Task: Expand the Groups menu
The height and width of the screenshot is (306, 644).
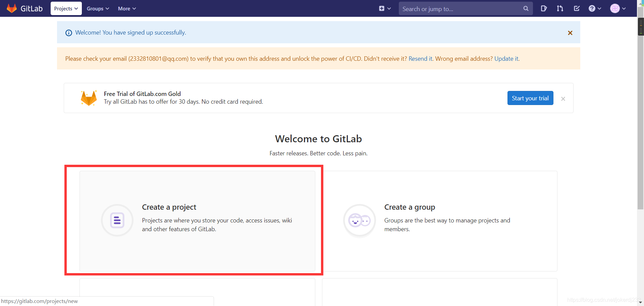Action: 98,8
